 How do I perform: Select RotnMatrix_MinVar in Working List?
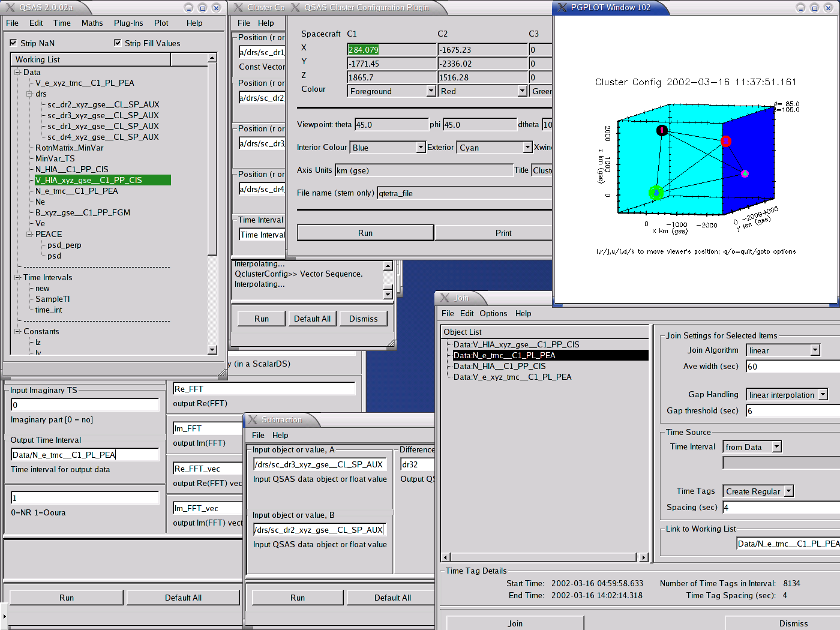(69, 148)
